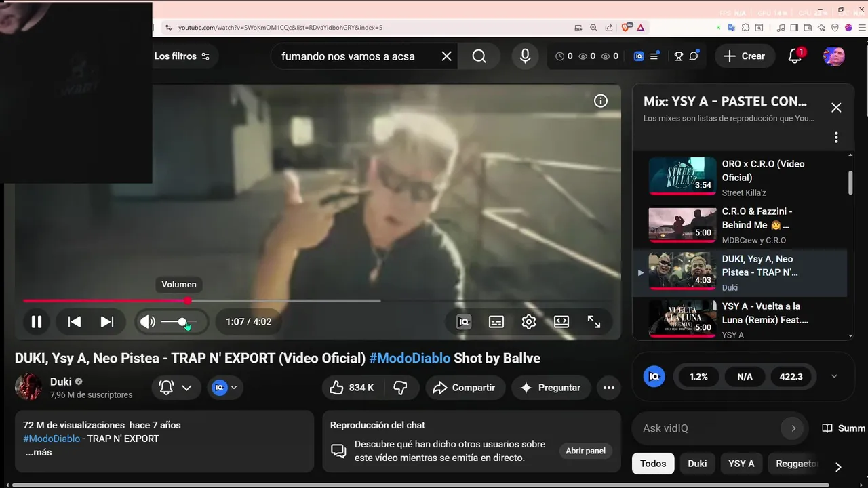
Task: Dislike the video
Action: pos(401,388)
